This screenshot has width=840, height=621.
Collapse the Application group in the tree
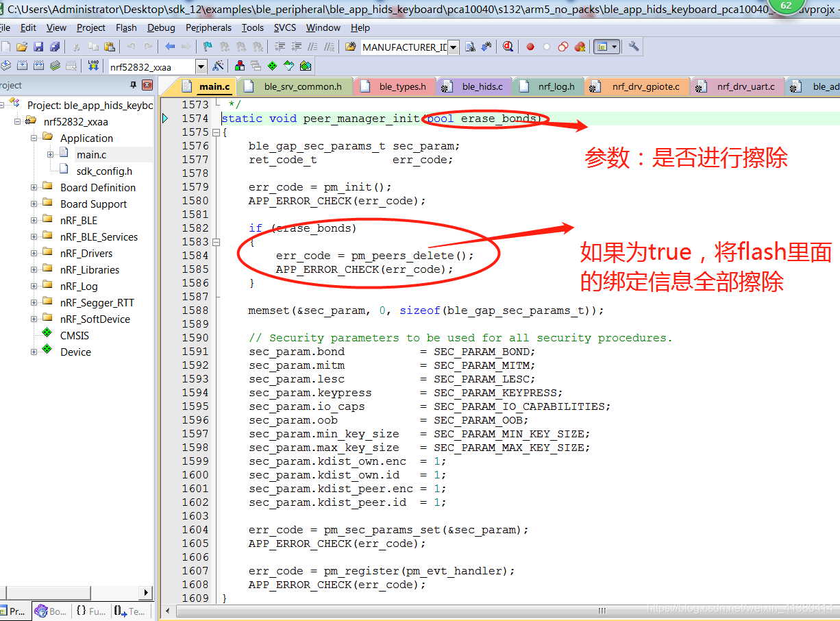point(34,138)
